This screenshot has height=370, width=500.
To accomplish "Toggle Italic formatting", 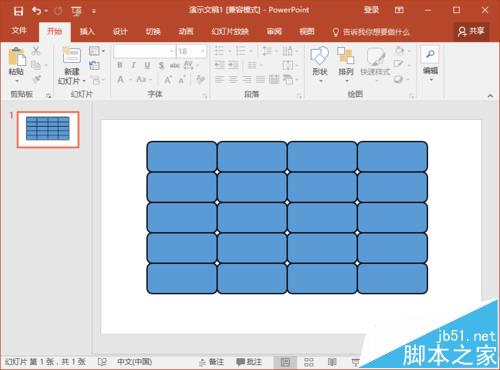I will pyautogui.click(x=134, y=65).
